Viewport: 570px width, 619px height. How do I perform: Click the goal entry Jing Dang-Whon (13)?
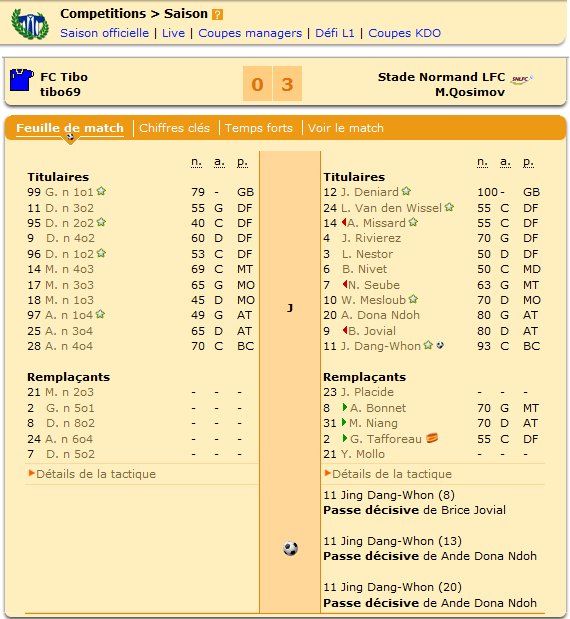coord(392,541)
